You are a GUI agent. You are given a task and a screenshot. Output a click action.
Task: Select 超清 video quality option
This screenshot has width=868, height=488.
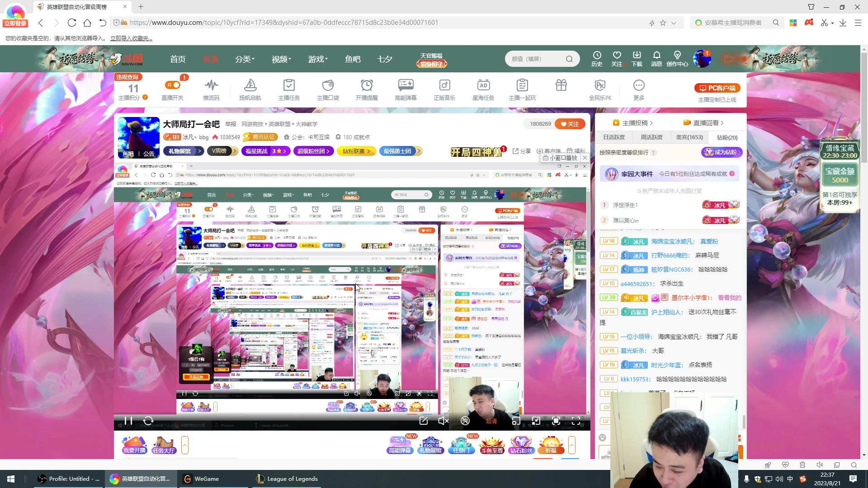tap(491, 421)
